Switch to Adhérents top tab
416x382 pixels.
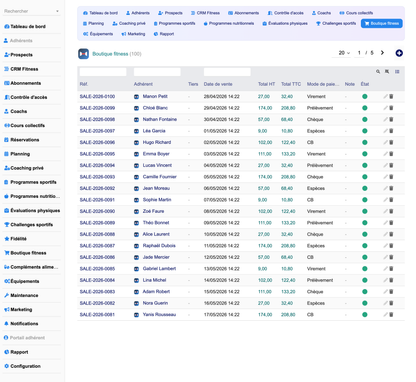[138, 13]
